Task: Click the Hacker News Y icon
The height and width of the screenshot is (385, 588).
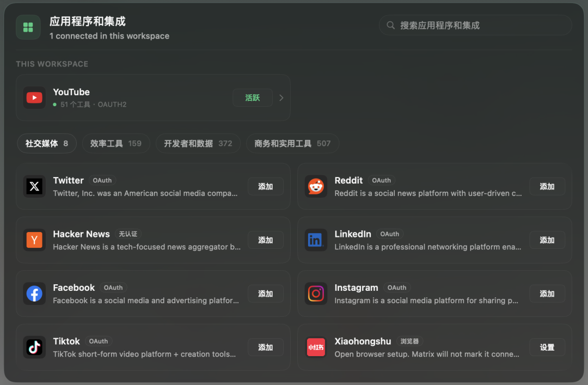Action: point(34,240)
